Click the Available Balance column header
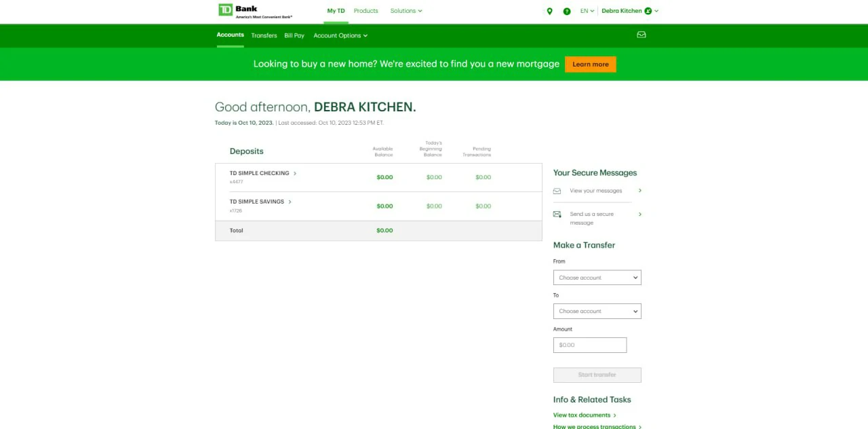868x429 pixels. click(x=383, y=151)
